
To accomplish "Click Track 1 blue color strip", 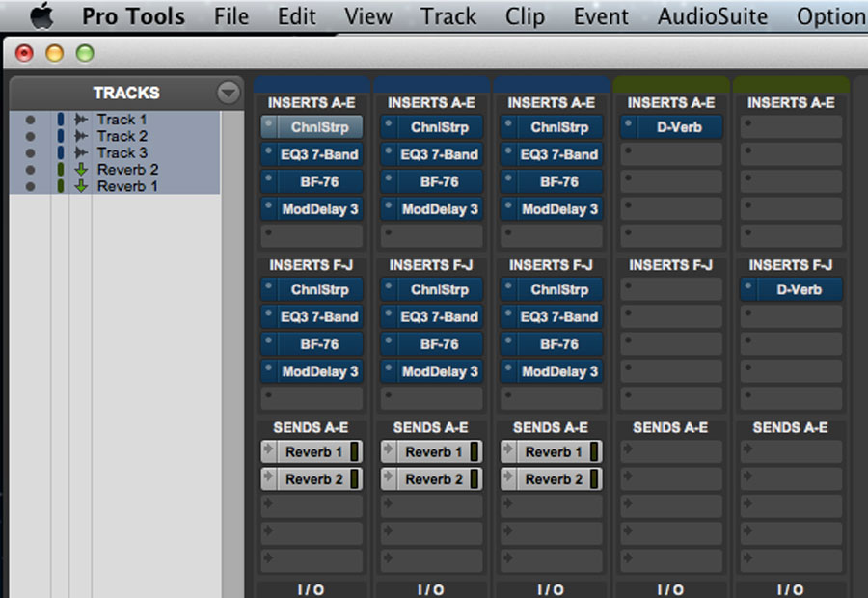I will (61, 119).
